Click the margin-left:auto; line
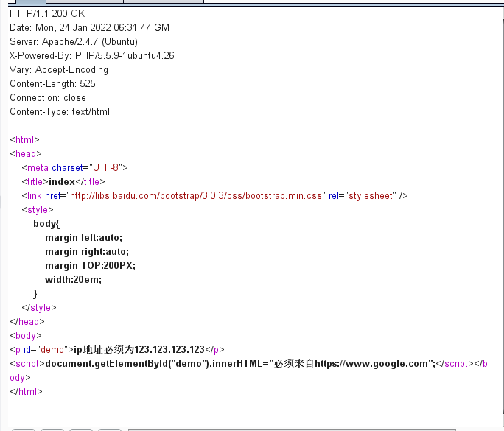This screenshot has width=504, height=431. pos(83,237)
